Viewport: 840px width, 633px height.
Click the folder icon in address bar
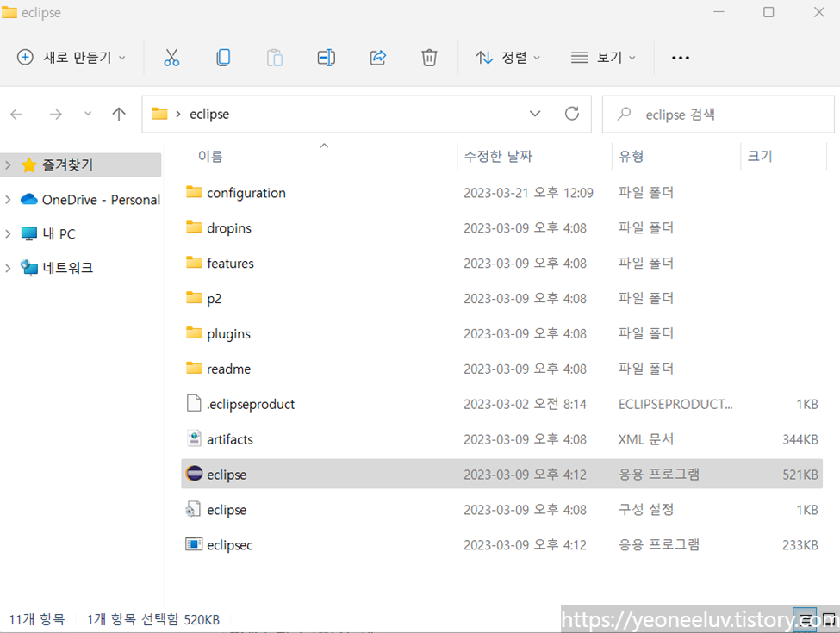coord(159,114)
